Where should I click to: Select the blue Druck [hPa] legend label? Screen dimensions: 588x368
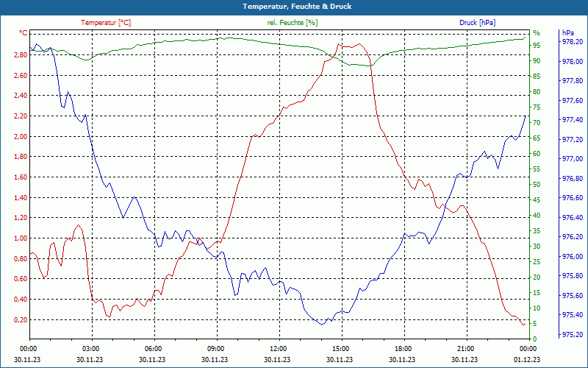(477, 23)
